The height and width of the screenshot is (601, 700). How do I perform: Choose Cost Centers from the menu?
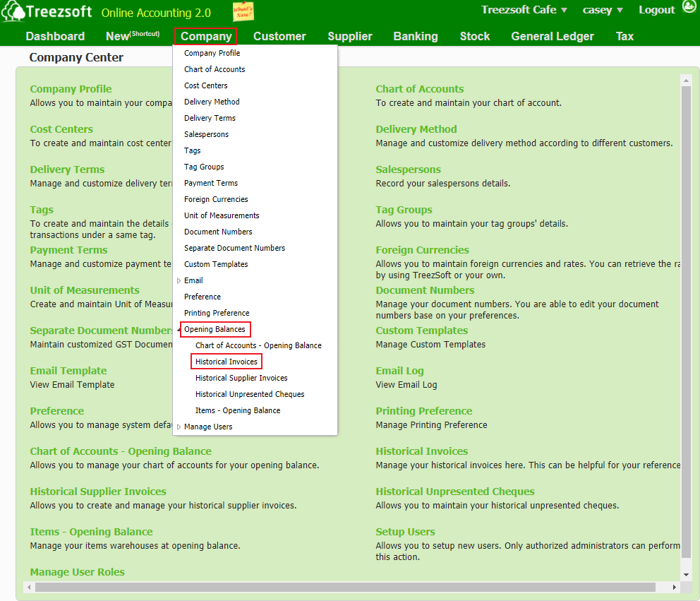206,85
